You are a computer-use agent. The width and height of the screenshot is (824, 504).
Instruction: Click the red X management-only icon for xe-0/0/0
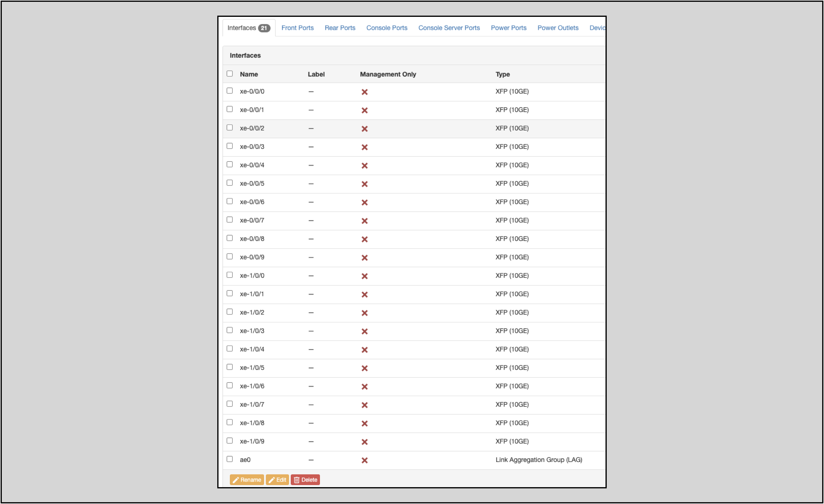click(364, 92)
